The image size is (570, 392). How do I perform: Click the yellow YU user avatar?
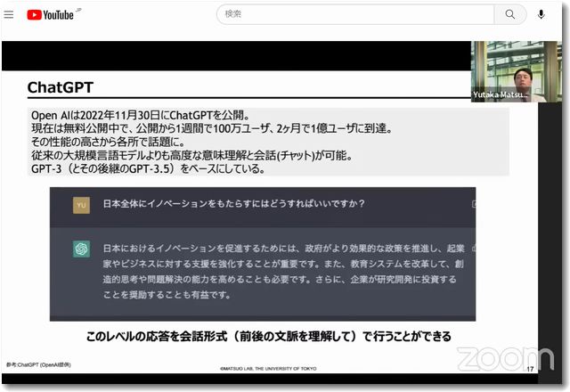81,205
